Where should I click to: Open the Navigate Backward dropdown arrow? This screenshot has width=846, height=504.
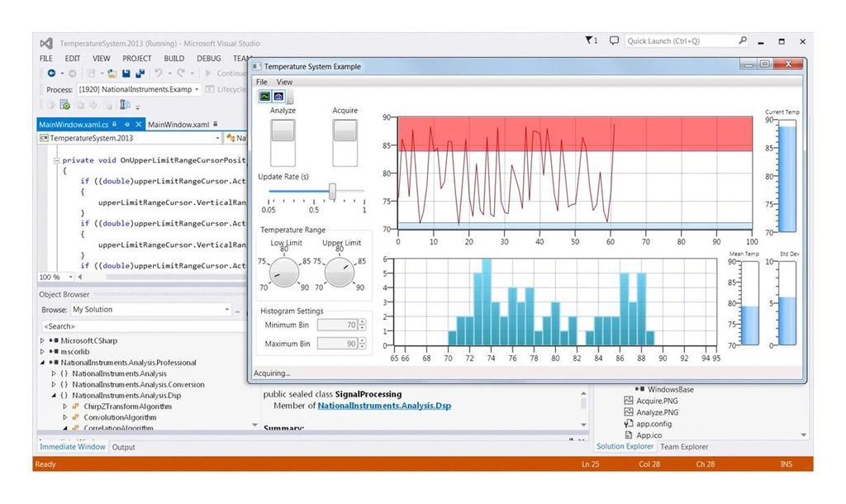tap(61, 74)
